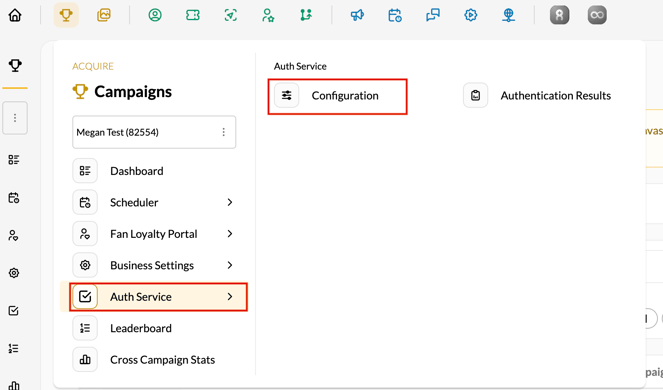Click fan loyalty person icon in left sidebar

[x=14, y=235]
